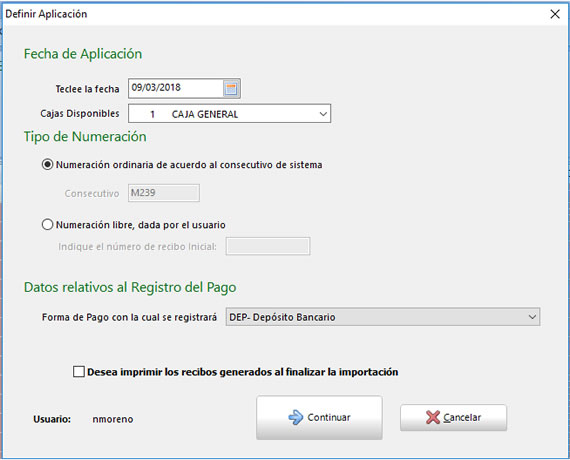
Task: Enable printing receipts after import checkbox
Action: click(79, 372)
